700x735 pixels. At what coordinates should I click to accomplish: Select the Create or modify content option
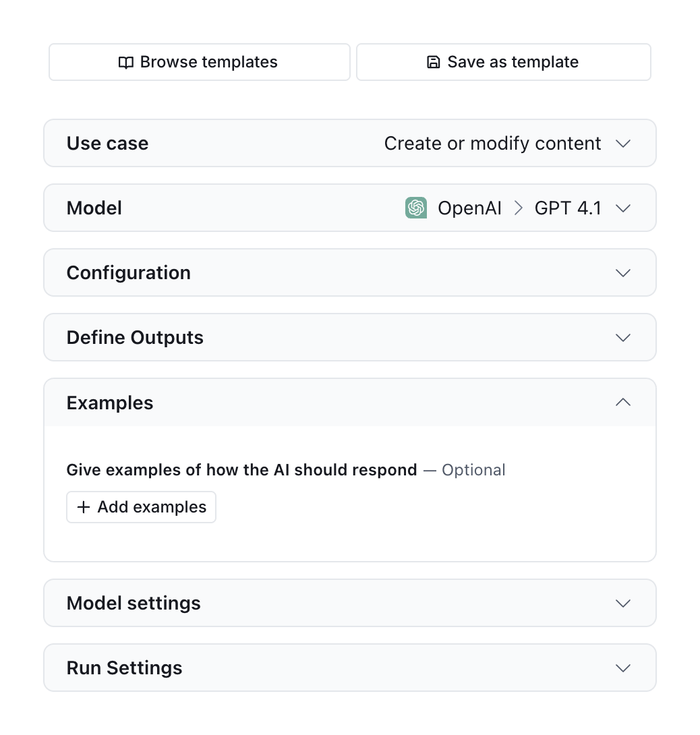(x=492, y=143)
